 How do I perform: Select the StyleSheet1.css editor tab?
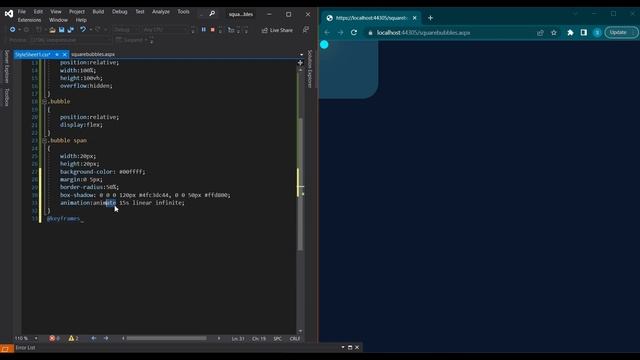(33, 54)
